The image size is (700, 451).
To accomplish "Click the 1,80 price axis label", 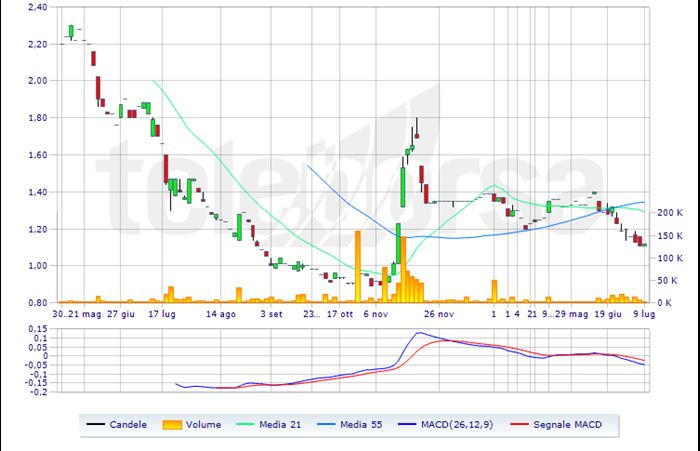I will [37, 118].
